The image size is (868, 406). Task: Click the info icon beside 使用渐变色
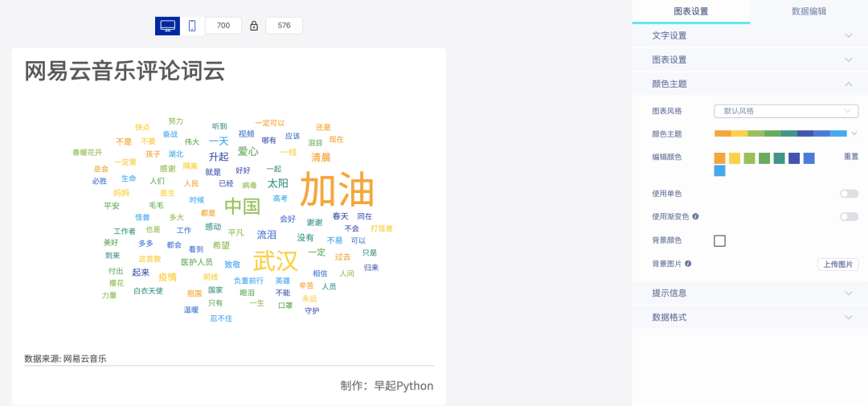695,216
